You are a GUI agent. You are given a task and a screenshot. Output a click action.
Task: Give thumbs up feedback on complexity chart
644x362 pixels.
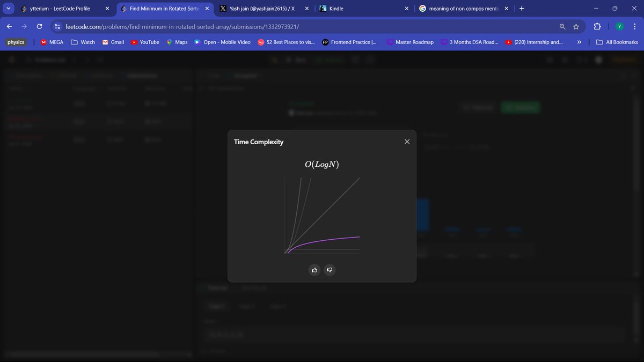pyautogui.click(x=314, y=270)
